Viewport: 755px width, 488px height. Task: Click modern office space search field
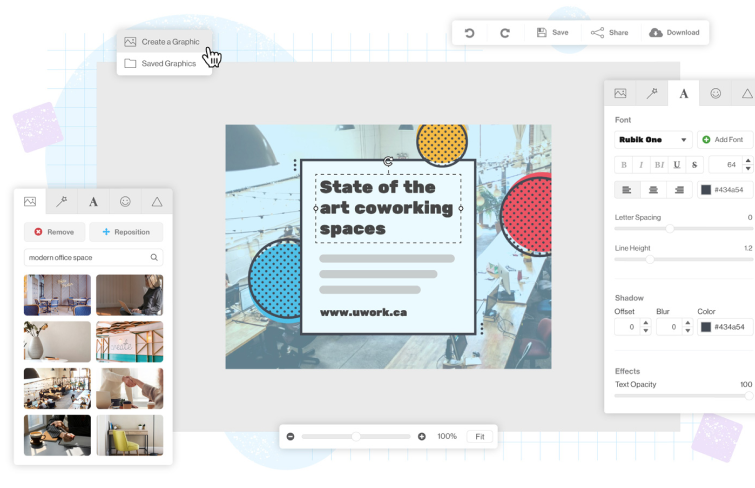tap(93, 257)
